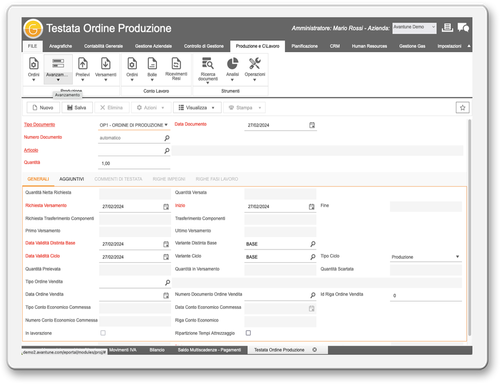Switch to Saldo Multiscadenza - Pagamenti tab
Image resolution: width=500 pixels, height=384 pixels.
click(x=209, y=350)
